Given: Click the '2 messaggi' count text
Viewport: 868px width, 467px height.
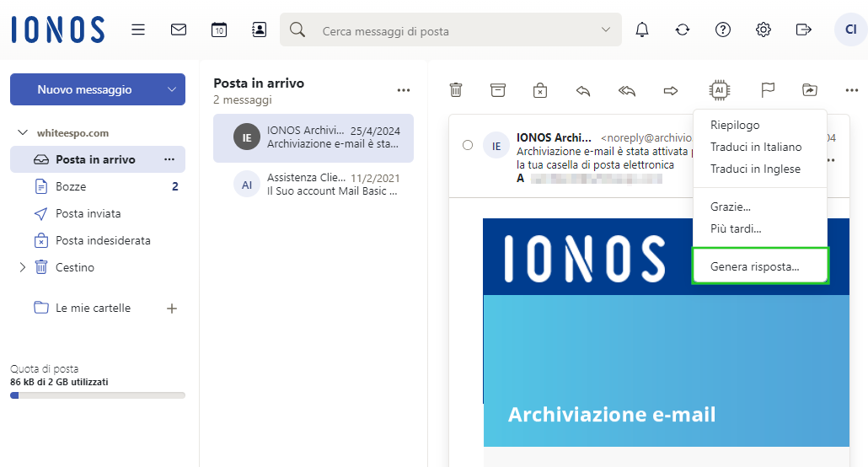Looking at the screenshot, I should [x=243, y=99].
